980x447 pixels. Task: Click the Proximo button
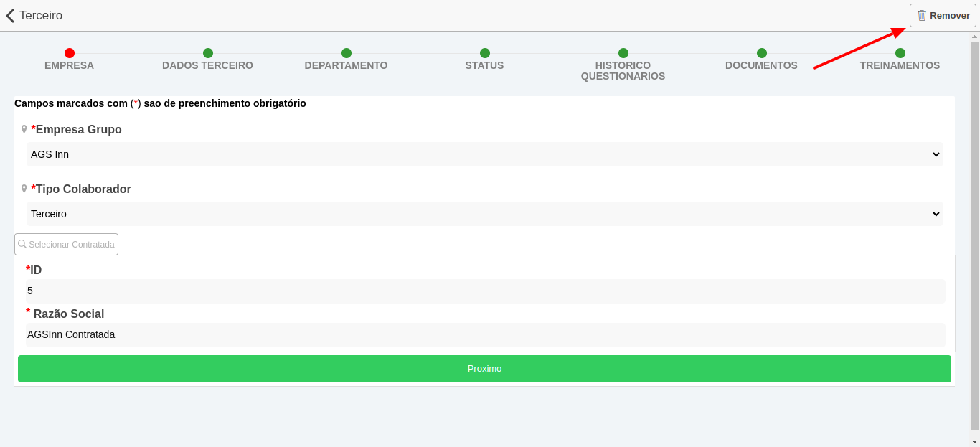(484, 368)
